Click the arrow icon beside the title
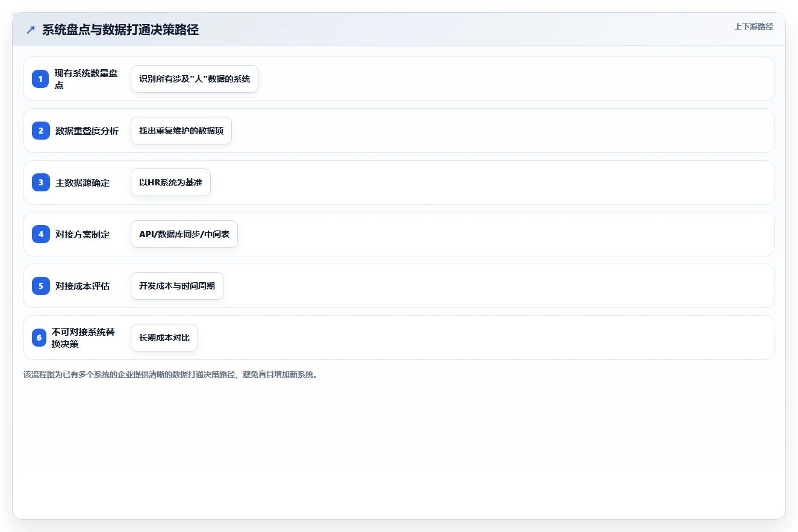The width and height of the screenshot is (798, 532). (31, 29)
